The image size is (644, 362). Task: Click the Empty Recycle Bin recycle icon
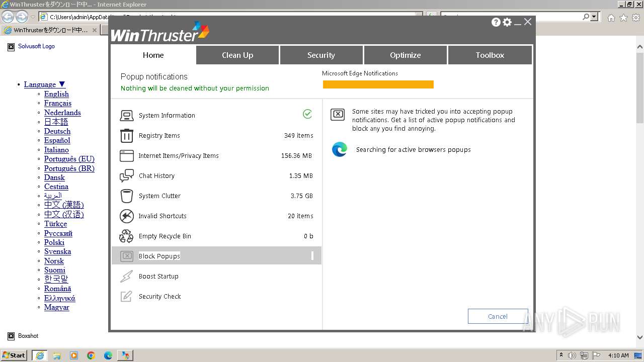[x=126, y=236]
